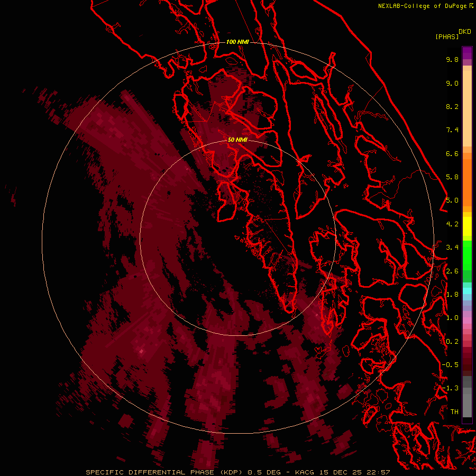
Task: Click the 1.0 value on color scale
Action: point(452,318)
